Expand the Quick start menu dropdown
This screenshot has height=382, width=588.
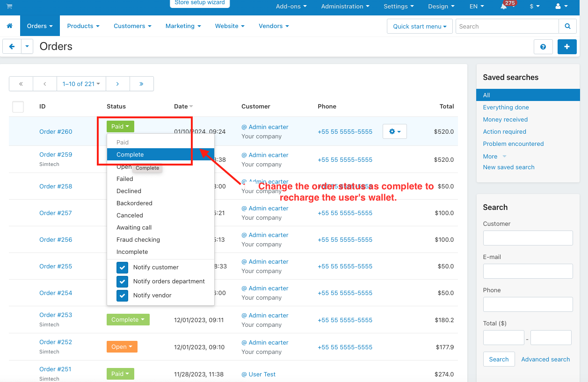pos(419,27)
